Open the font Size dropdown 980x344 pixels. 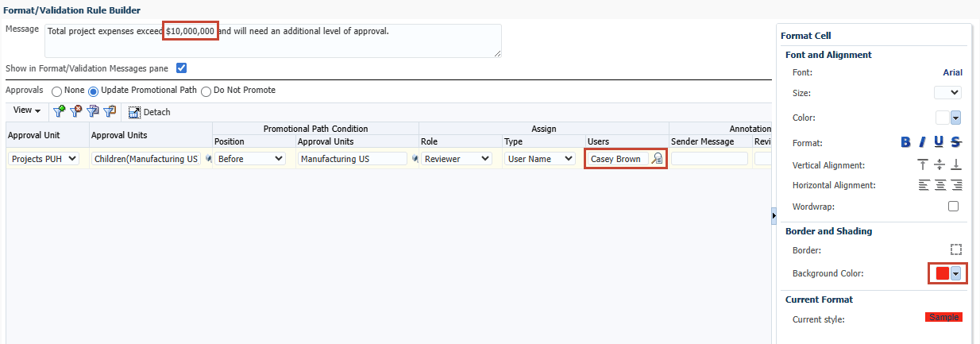947,93
